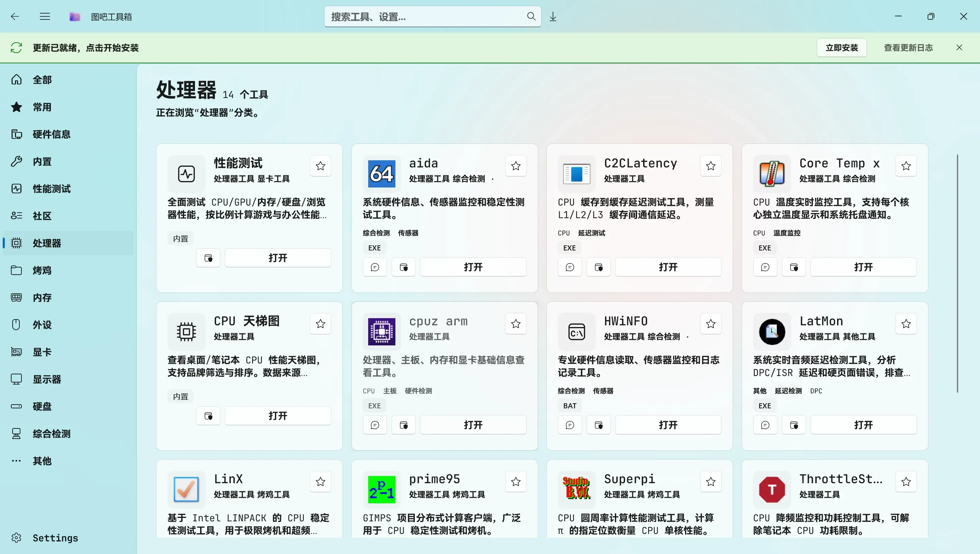Click 立即安装 to install update
The height and width of the screenshot is (554, 980).
(x=842, y=48)
